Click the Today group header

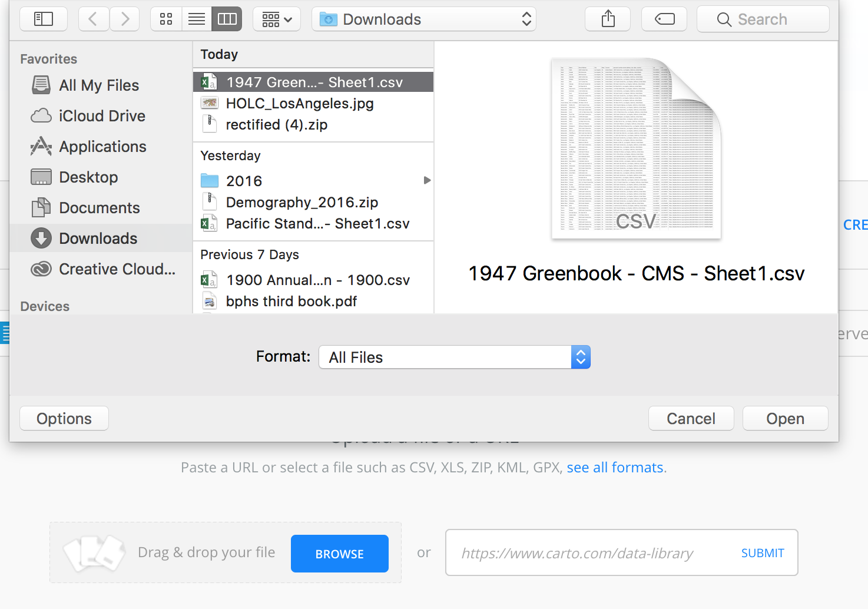[219, 54]
